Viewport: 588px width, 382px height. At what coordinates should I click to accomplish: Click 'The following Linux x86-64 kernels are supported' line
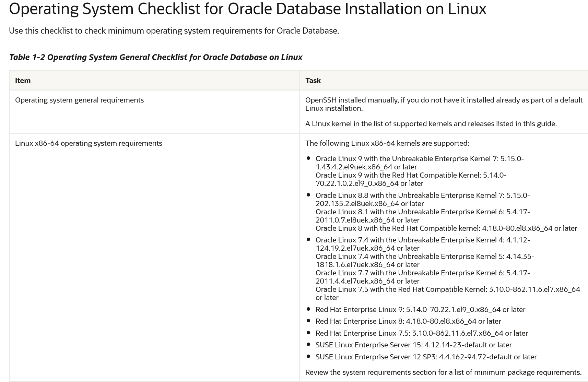coord(387,143)
